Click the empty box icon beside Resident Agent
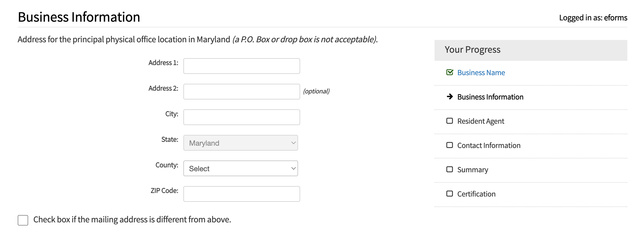Screen dimensions: 644x237 coord(450,121)
